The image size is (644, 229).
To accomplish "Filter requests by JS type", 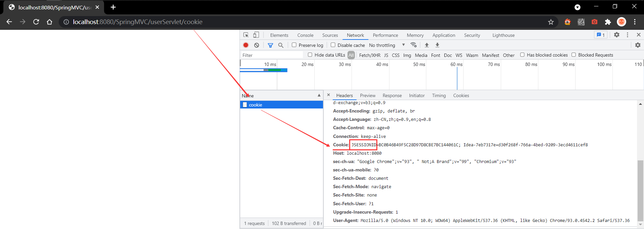I will click(386, 55).
